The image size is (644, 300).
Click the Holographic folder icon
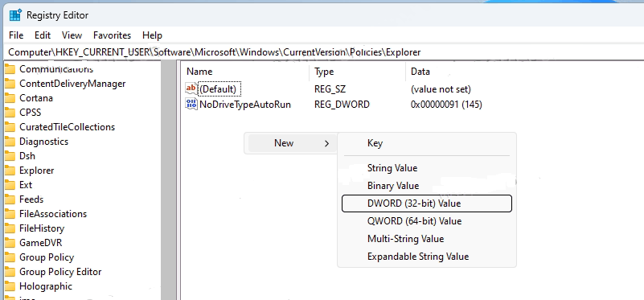click(x=10, y=286)
